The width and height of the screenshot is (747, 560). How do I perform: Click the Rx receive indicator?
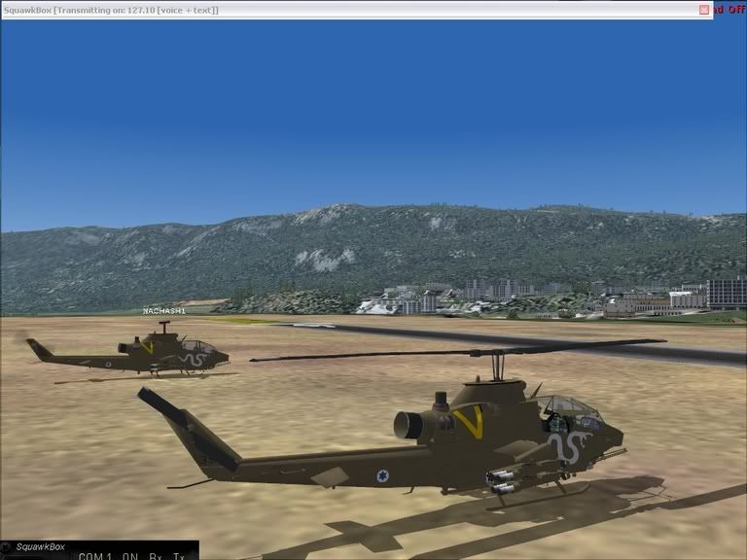click(155, 556)
